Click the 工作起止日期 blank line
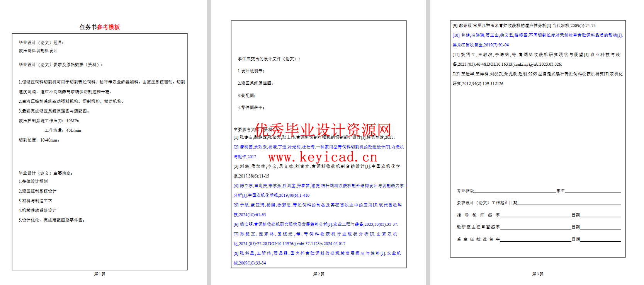This screenshot has height=285, width=644. 569,203
